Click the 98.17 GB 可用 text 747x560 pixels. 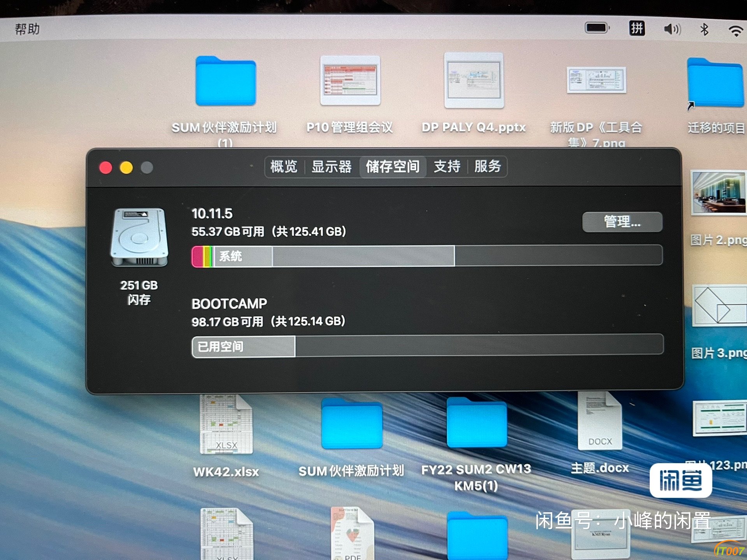227,322
